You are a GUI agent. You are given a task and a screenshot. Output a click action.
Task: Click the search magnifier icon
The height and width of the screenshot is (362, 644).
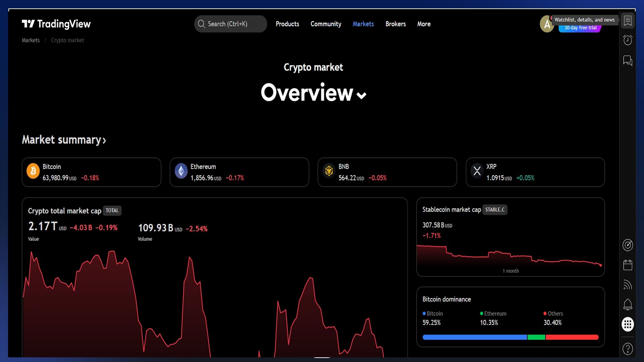click(x=201, y=24)
